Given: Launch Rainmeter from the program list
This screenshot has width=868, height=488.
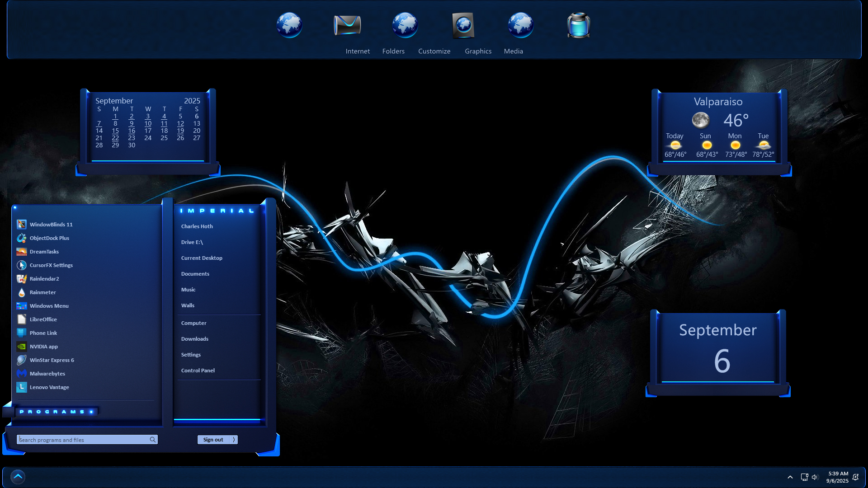Looking at the screenshot, I should click(42, 292).
